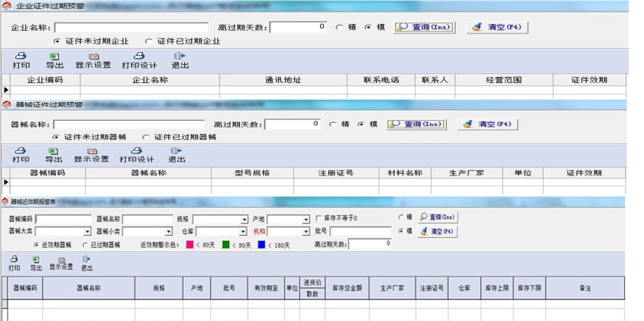Image resolution: width=644 pixels, height=321 pixels.
Task: Export enterprise certificate expiry list (导出)
Action: point(55,60)
